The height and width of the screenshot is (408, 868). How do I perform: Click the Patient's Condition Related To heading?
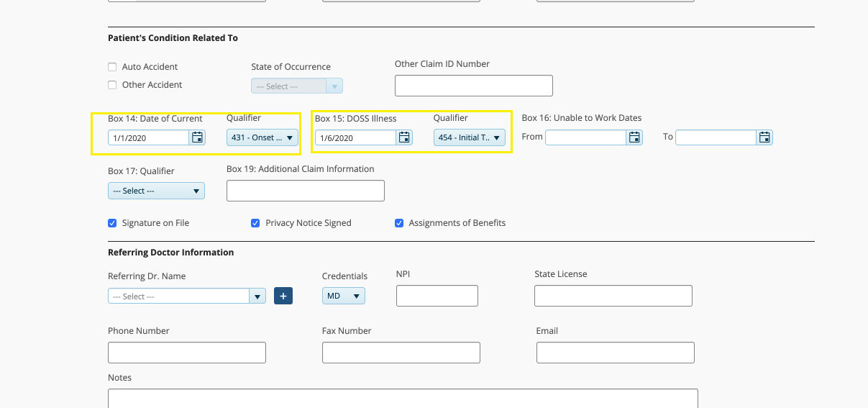(x=173, y=37)
